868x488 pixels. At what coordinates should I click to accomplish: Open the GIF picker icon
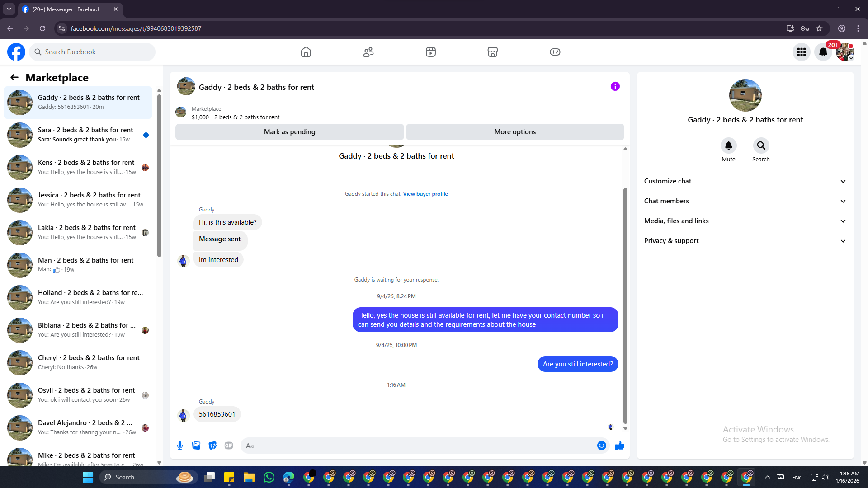(x=229, y=446)
